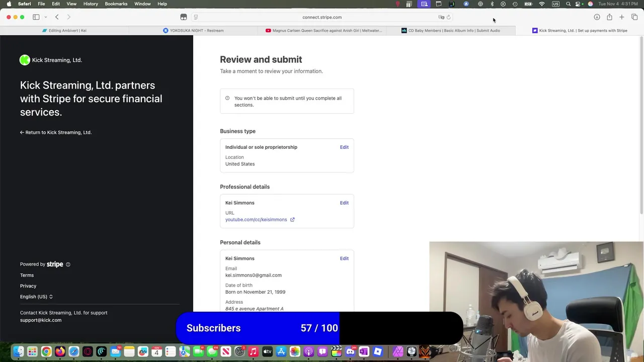Open Bookmarks menu
This screenshot has width=644, height=362.
click(x=116, y=4)
